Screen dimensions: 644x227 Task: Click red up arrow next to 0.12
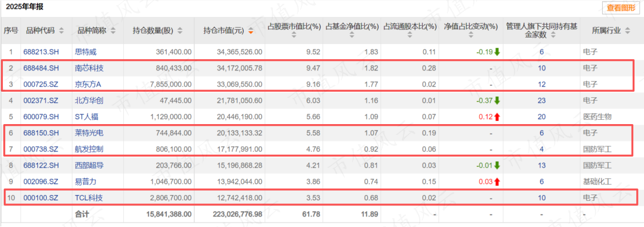pyautogui.click(x=497, y=116)
